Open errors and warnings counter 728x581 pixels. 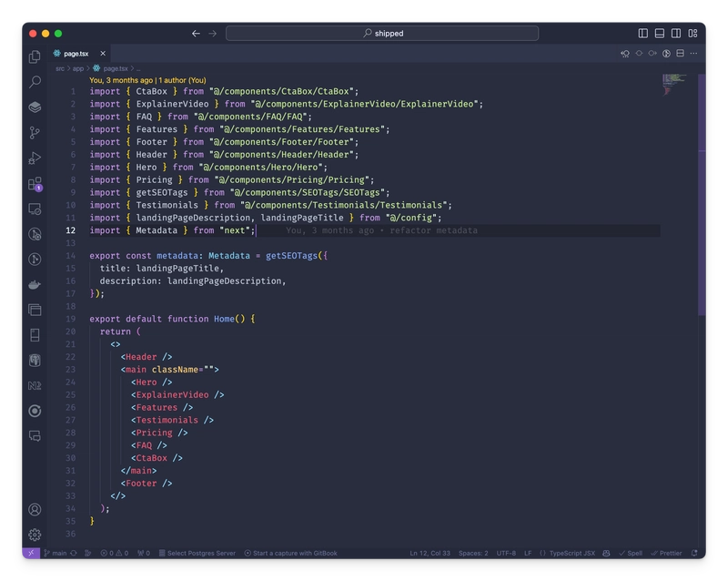115,553
